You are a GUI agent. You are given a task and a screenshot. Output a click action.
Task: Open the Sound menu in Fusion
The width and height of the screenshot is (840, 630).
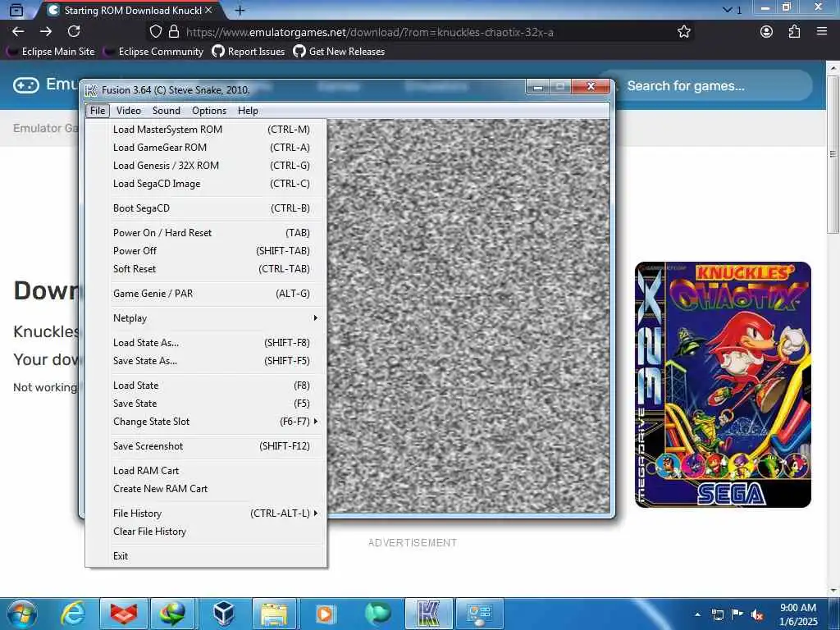pos(166,111)
